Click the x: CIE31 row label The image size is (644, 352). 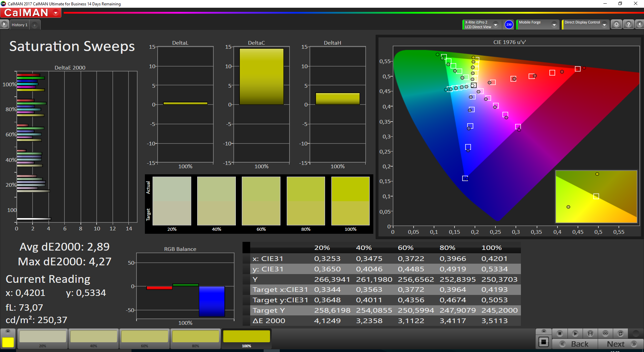click(x=268, y=259)
